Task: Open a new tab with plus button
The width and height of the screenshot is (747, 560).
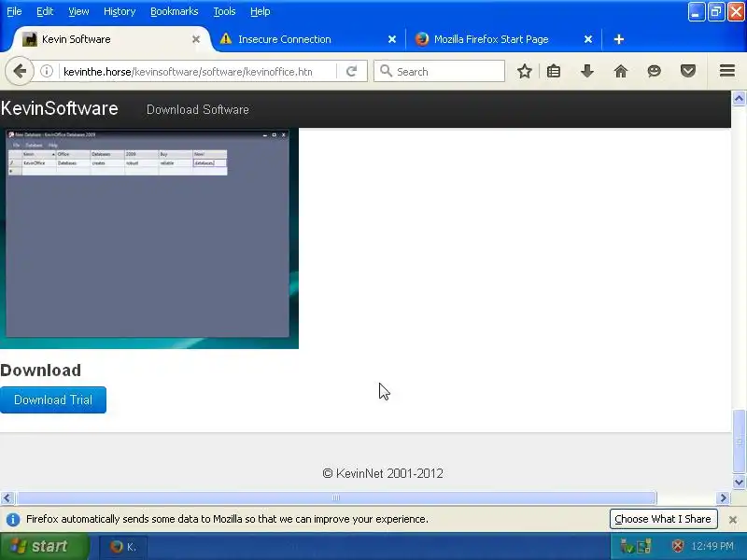Action: (619, 39)
